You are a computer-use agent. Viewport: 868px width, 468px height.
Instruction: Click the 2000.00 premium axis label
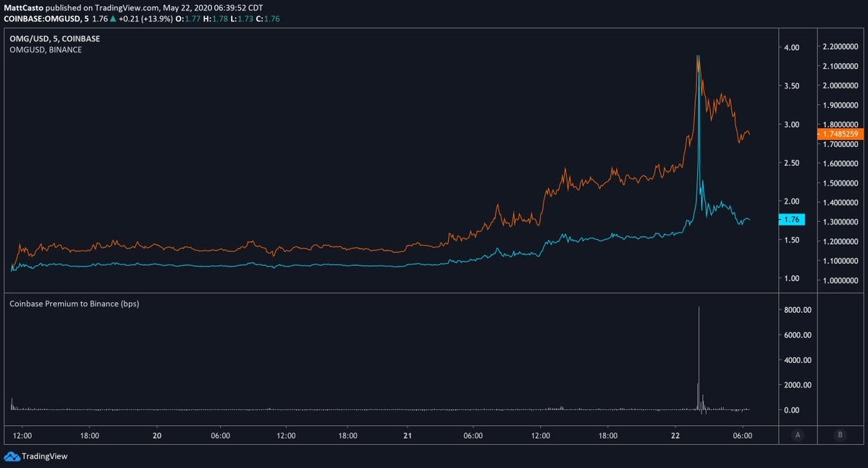pos(798,385)
